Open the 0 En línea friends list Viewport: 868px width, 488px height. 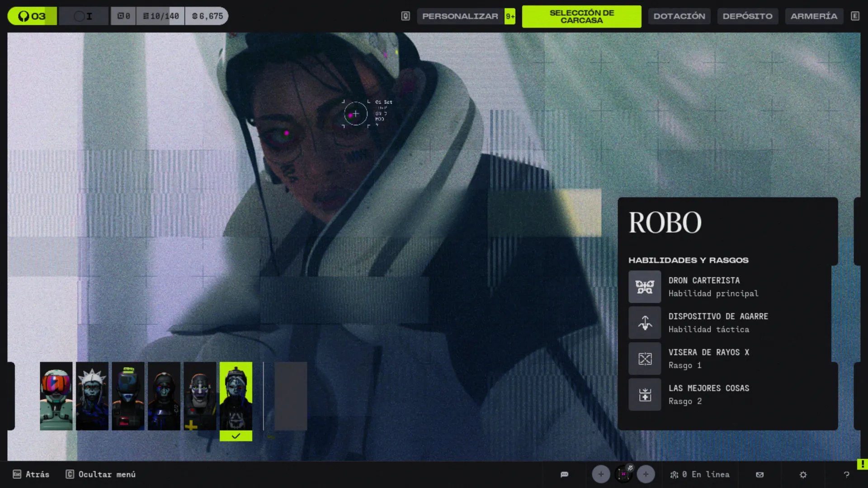700,474
